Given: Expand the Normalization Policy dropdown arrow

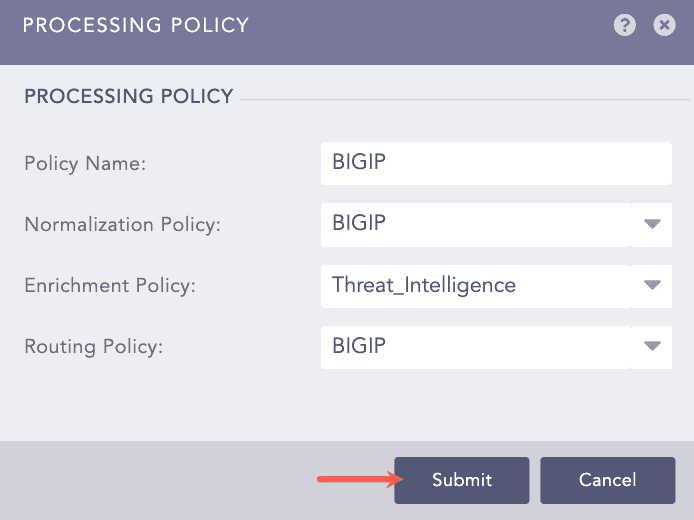Looking at the screenshot, I should point(652,224).
